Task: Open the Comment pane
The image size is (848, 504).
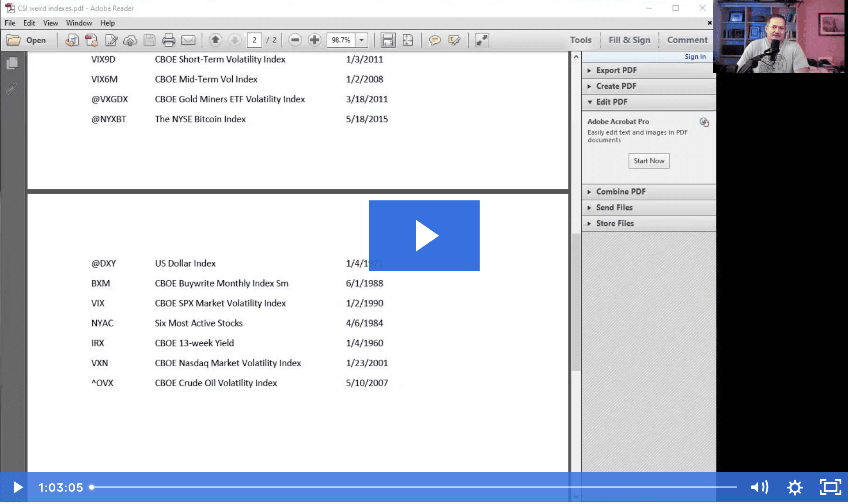Action: coord(687,40)
